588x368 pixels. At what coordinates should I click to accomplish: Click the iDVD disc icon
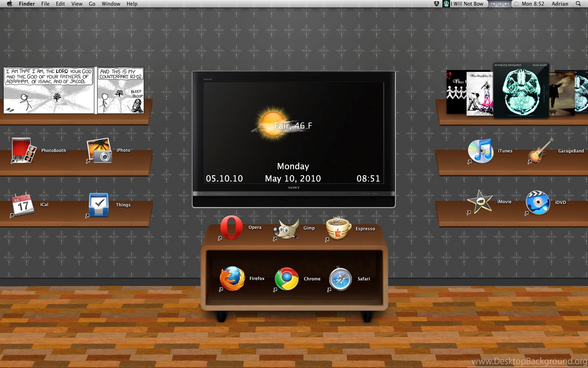tap(538, 203)
